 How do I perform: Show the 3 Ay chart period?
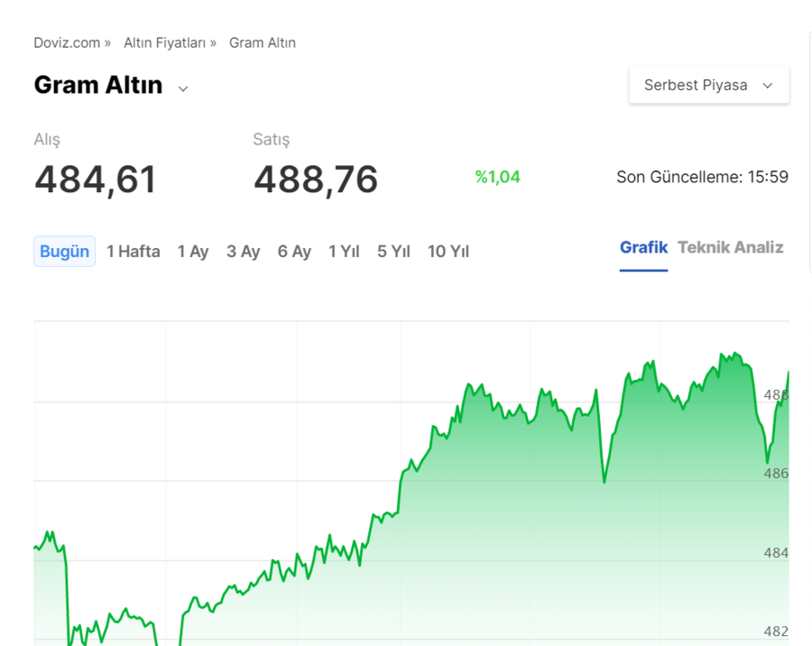pyautogui.click(x=243, y=251)
